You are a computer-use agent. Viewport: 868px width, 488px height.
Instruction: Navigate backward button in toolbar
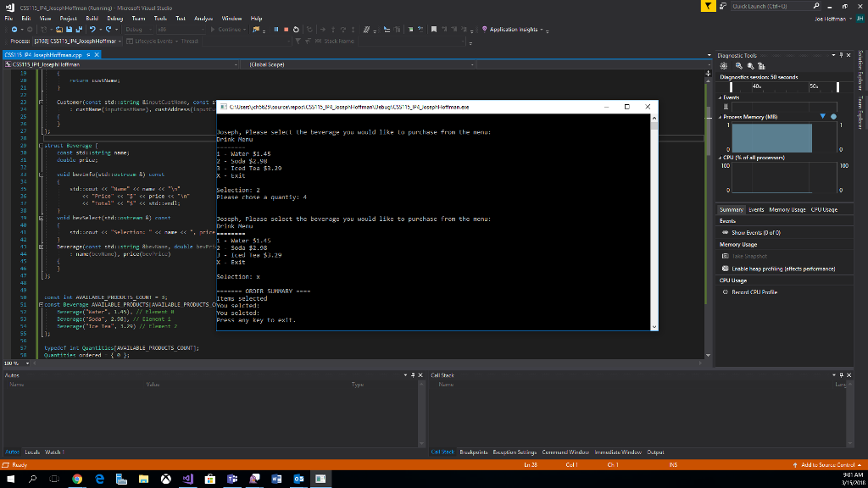pyautogui.click(x=14, y=30)
